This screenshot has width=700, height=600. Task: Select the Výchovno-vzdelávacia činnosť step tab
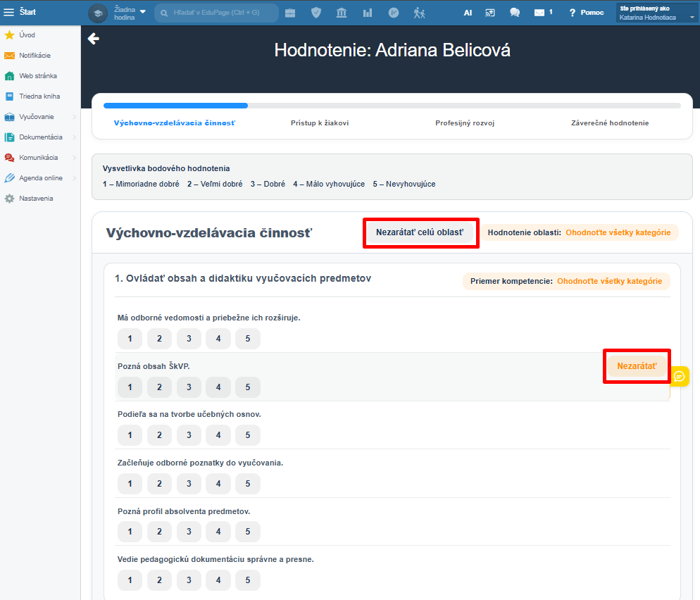(175, 123)
